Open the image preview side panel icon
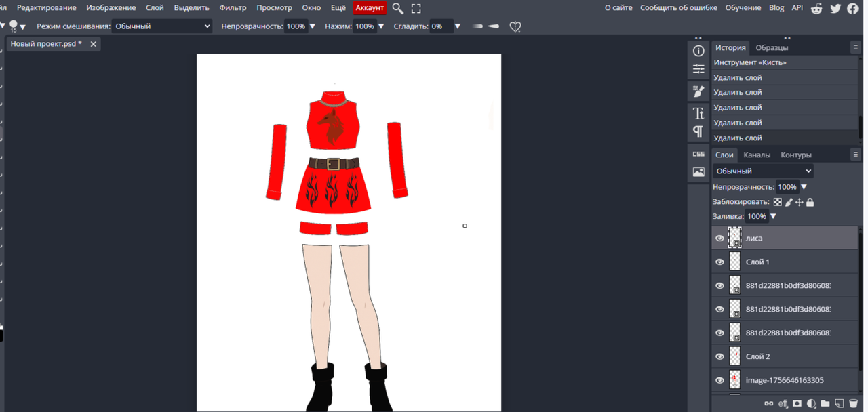 coord(698,172)
